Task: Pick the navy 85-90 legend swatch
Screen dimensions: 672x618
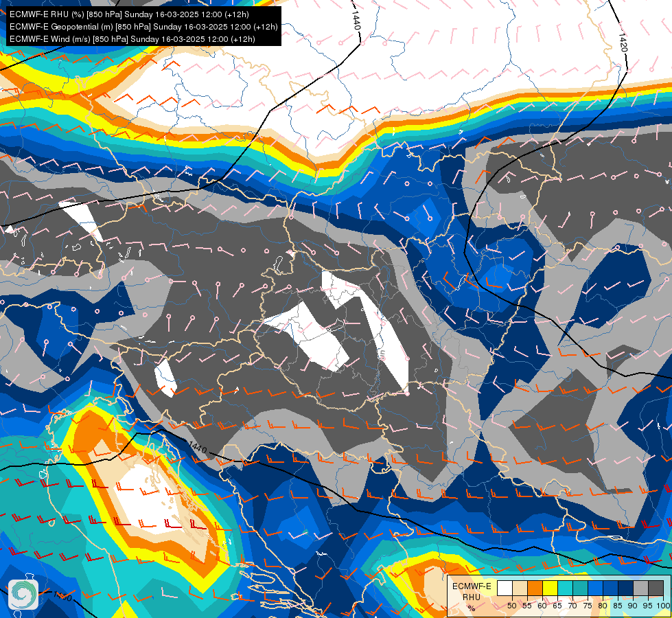Action: coord(626,588)
